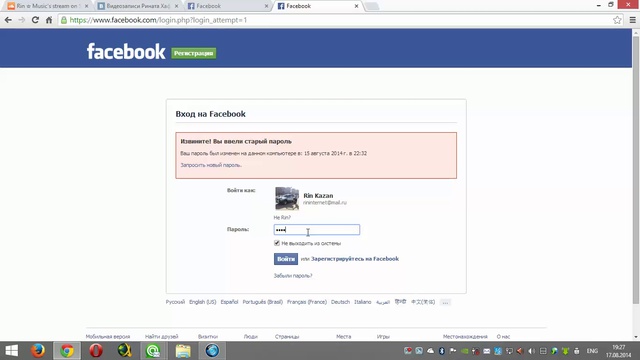The height and width of the screenshot is (360, 640).
Task: Go back with the browser back arrow
Action: point(8,20)
